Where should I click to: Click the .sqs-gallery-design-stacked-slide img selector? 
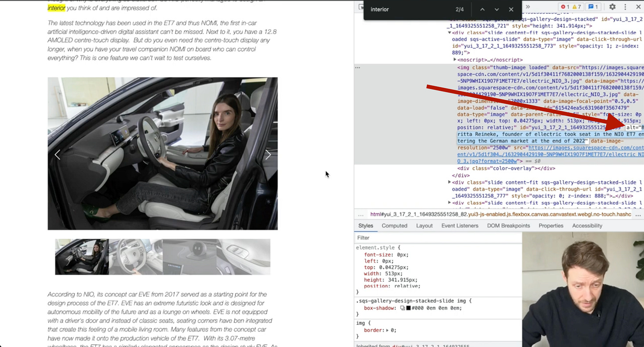coord(412,301)
